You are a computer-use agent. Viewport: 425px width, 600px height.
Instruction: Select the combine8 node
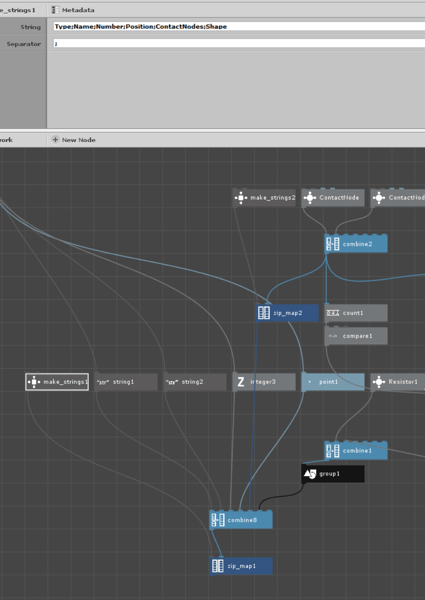coord(241,520)
